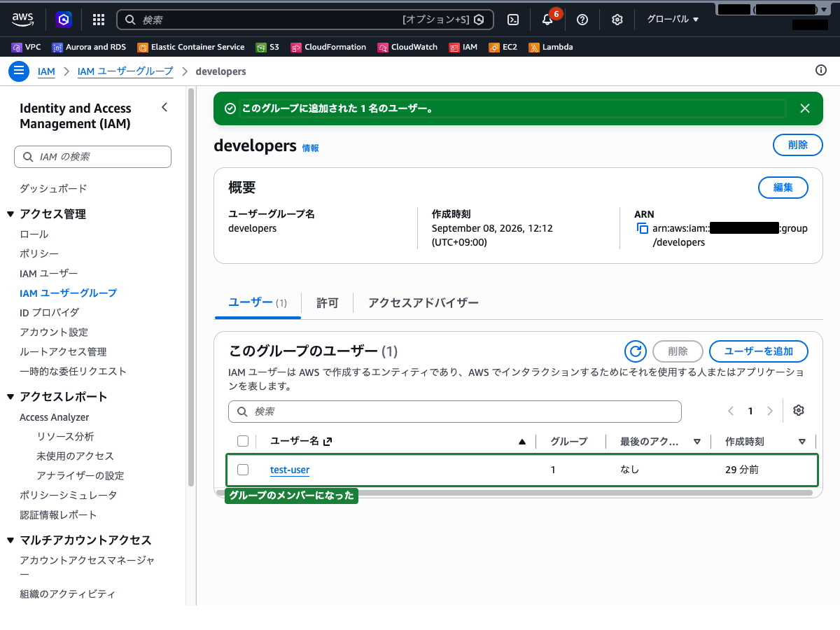Focus the top AWS 検索 search box

pos(304,20)
